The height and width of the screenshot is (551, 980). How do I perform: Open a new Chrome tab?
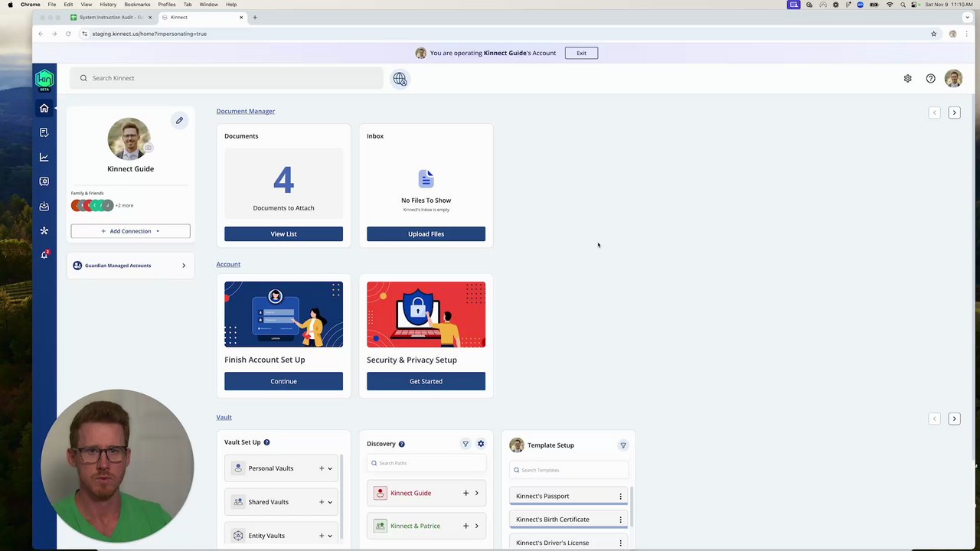point(255,17)
